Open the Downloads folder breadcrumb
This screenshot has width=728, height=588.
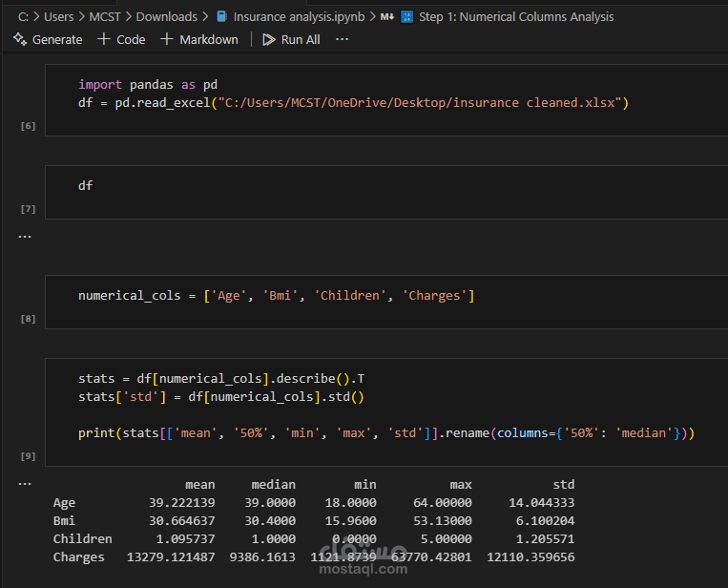(x=166, y=16)
